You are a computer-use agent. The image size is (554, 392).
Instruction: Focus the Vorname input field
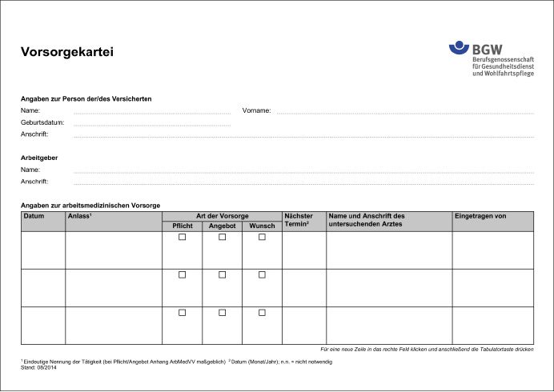point(405,110)
